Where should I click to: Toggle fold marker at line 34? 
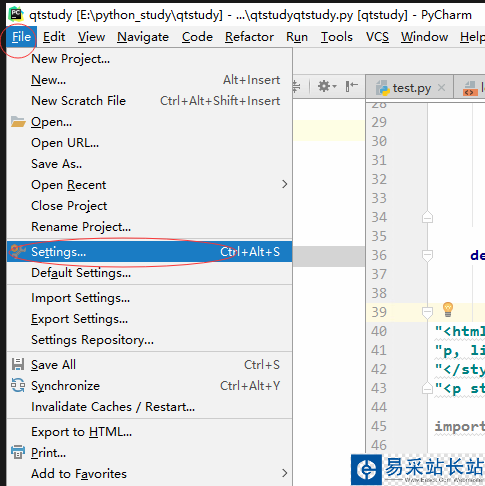(427, 217)
